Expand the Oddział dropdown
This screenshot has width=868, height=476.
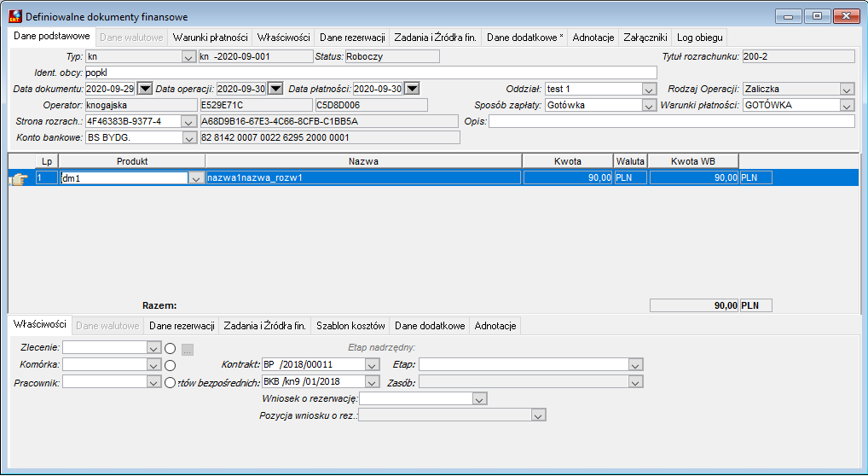coord(650,90)
